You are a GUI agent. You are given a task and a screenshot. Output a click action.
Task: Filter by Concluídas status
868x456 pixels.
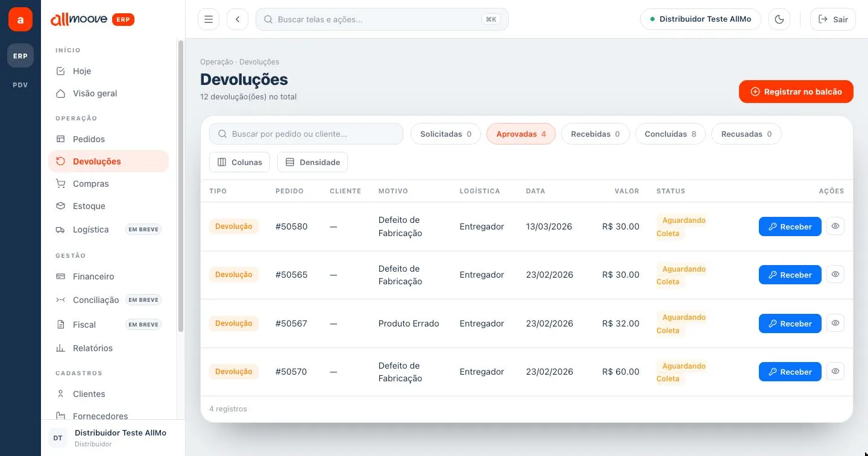[x=670, y=134]
